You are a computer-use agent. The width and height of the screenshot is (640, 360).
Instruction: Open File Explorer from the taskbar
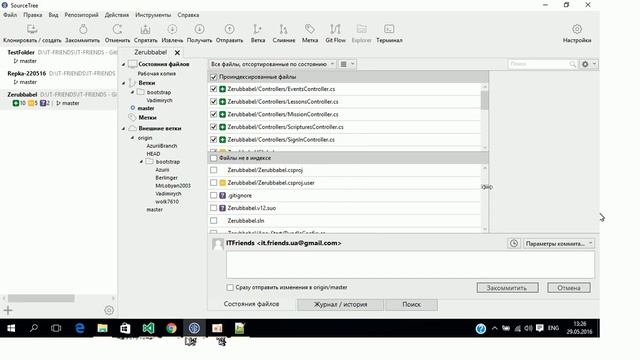point(102,328)
